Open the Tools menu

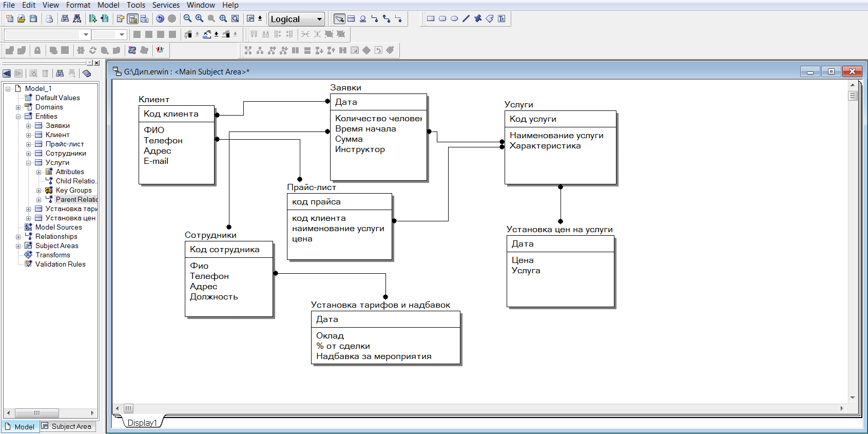pyautogui.click(x=136, y=5)
